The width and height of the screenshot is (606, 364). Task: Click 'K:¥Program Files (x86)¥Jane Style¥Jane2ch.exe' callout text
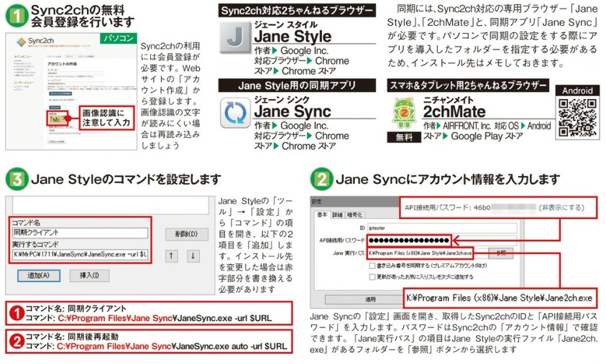click(500, 298)
